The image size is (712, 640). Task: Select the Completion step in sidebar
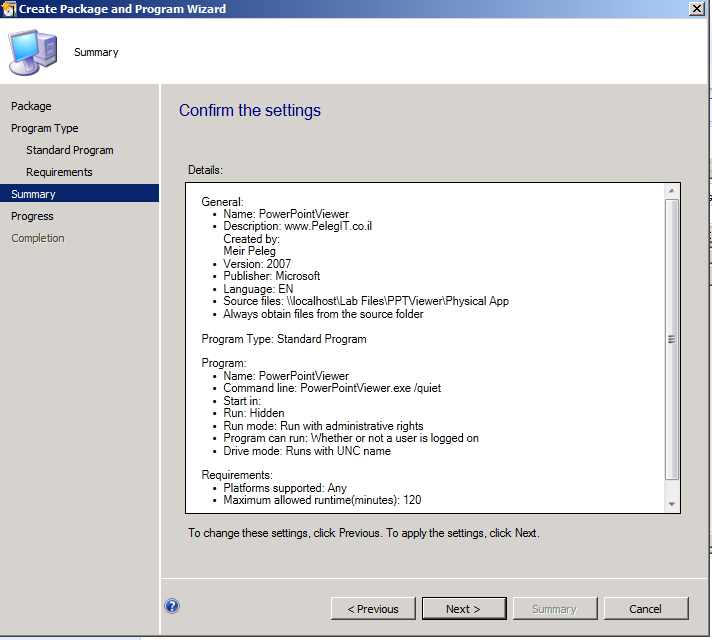click(x=38, y=238)
